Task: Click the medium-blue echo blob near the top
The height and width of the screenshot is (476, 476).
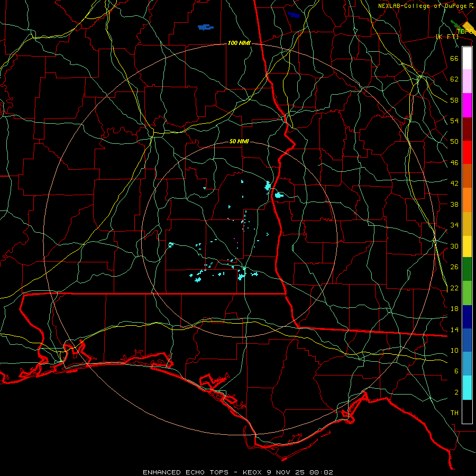Action: (206, 28)
